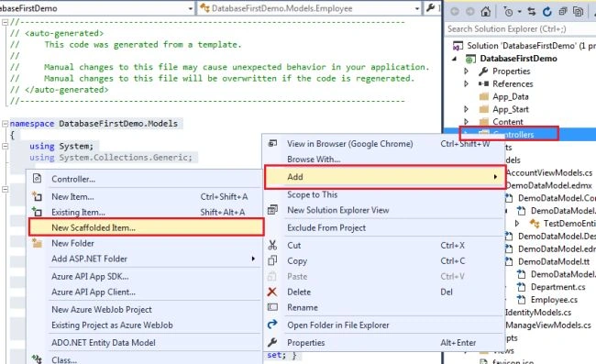Select Browse With... in context menu
Image resolution: width=596 pixels, height=364 pixels.
coord(314,160)
